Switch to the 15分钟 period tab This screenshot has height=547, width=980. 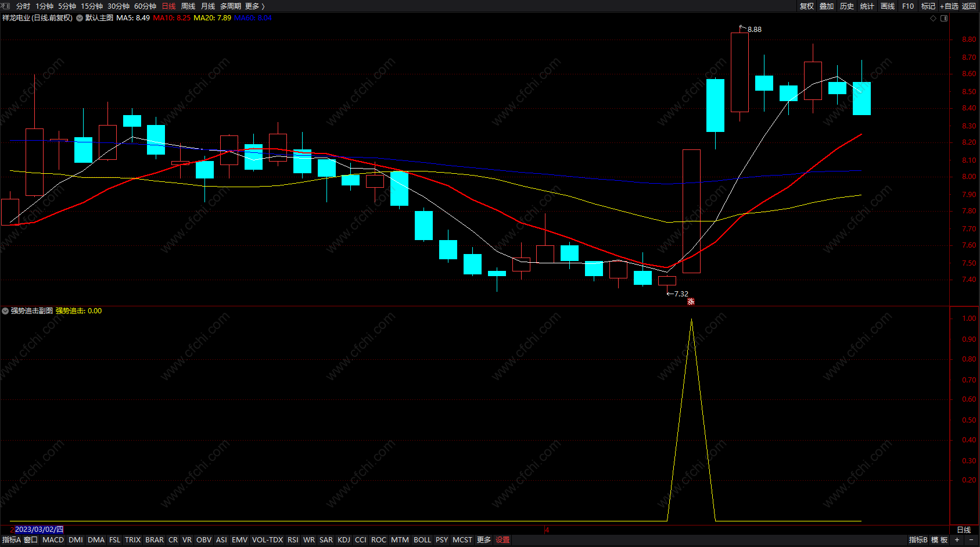point(92,6)
